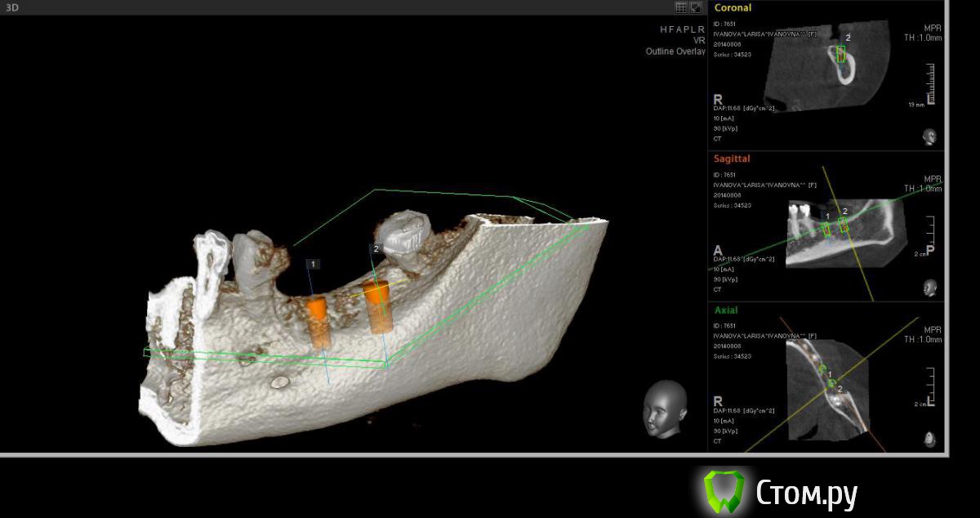Viewport: 980px width, 518px height.
Task: Click the Coronal view scale ruler
Action: pyautogui.click(x=930, y=83)
